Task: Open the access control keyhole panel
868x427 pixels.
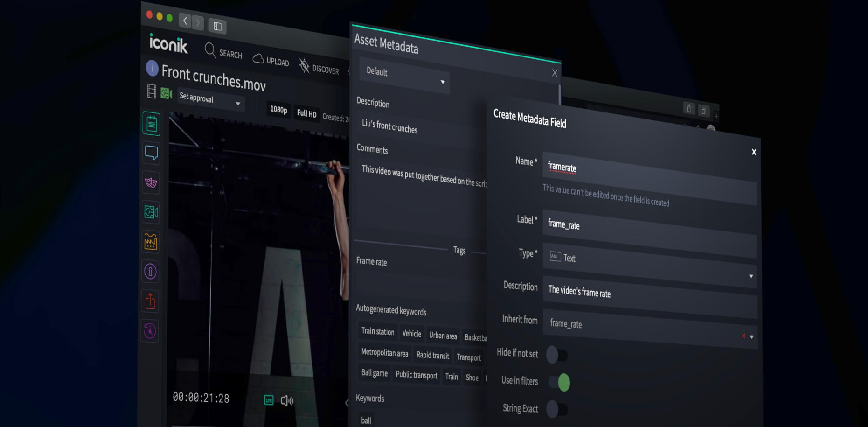Action: tap(150, 272)
